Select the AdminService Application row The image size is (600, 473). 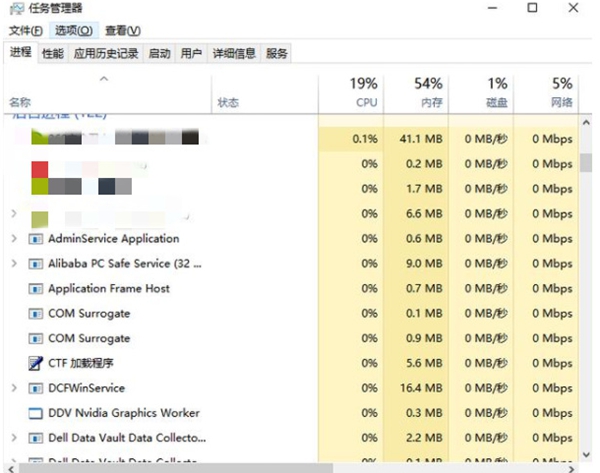click(x=291, y=239)
